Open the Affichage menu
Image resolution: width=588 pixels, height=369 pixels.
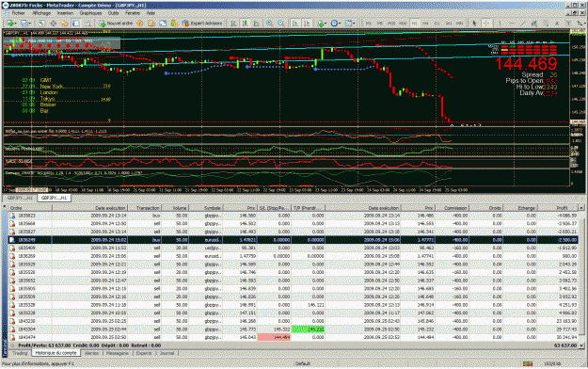pyautogui.click(x=41, y=13)
